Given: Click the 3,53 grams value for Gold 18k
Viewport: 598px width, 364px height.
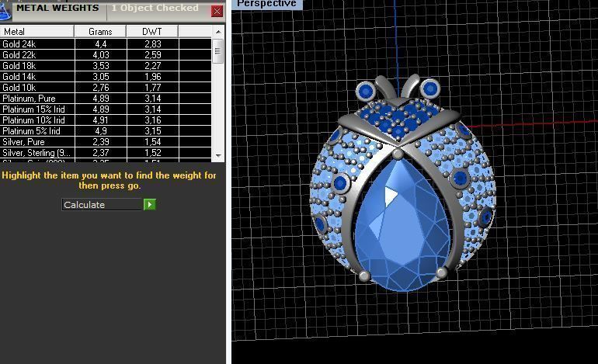Looking at the screenshot, I should [x=101, y=65].
